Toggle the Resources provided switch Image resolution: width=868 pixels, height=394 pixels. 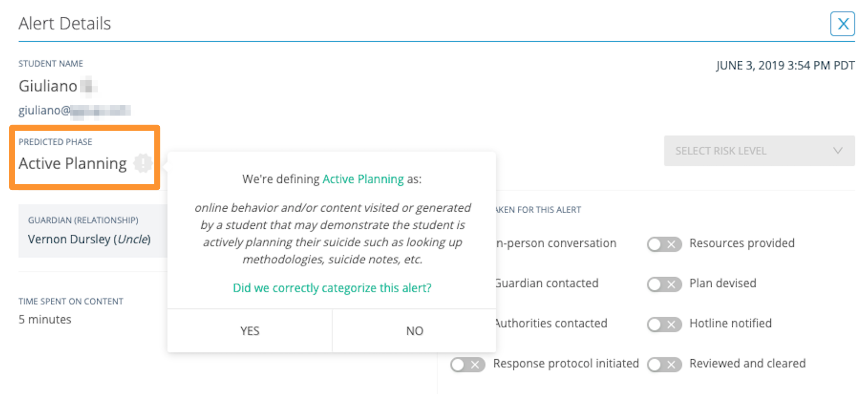[x=664, y=244]
